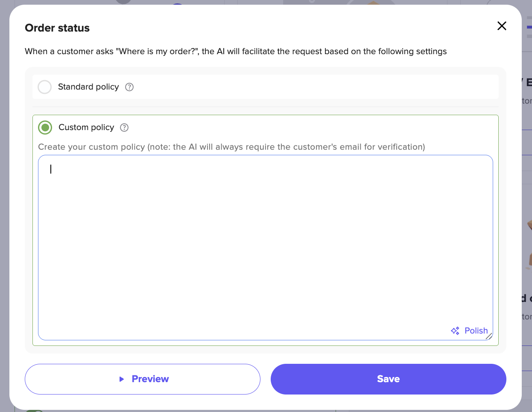
Task: Grab the text area resize handle
Action: click(x=489, y=336)
